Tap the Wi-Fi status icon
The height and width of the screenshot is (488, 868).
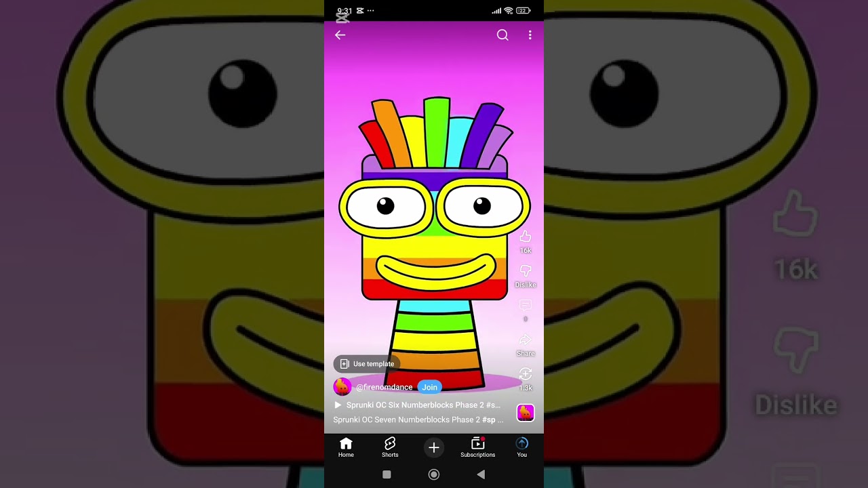click(509, 11)
